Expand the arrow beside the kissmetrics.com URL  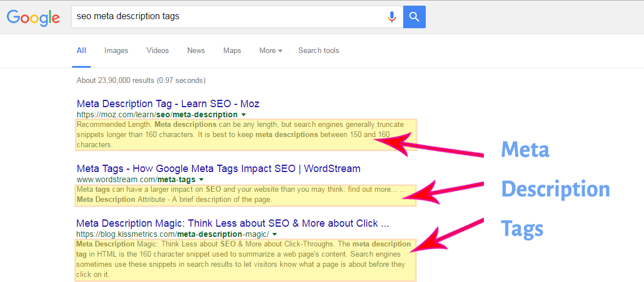pyautogui.click(x=275, y=234)
